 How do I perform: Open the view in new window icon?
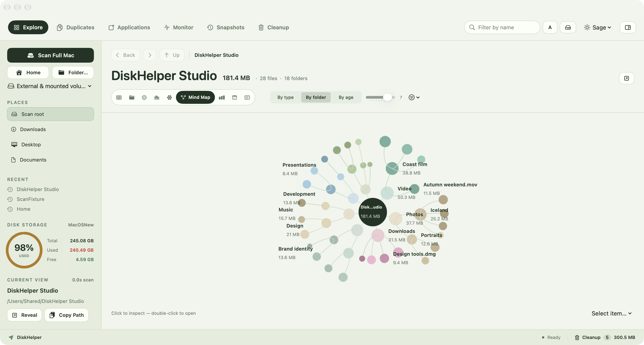pyautogui.click(x=627, y=78)
